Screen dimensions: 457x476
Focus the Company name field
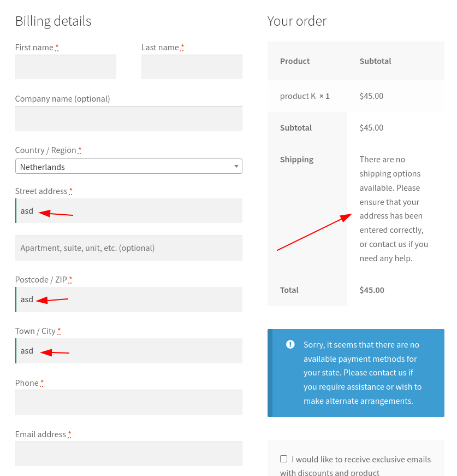click(x=129, y=119)
